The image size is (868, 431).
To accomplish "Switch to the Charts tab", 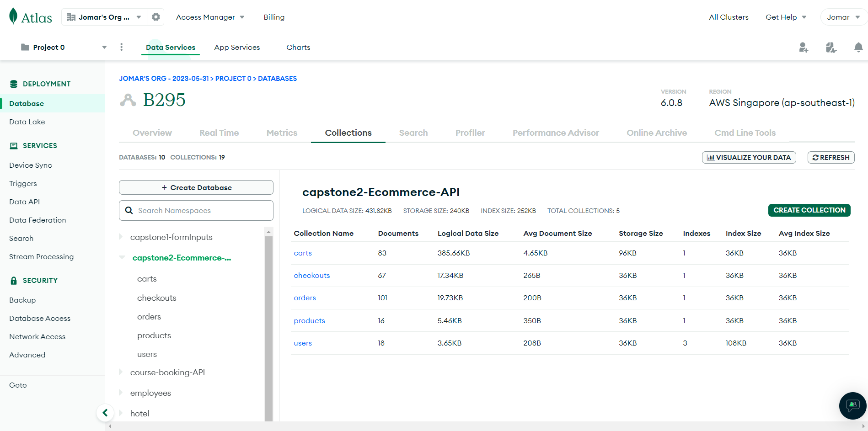I will click(x=298, y=47).
